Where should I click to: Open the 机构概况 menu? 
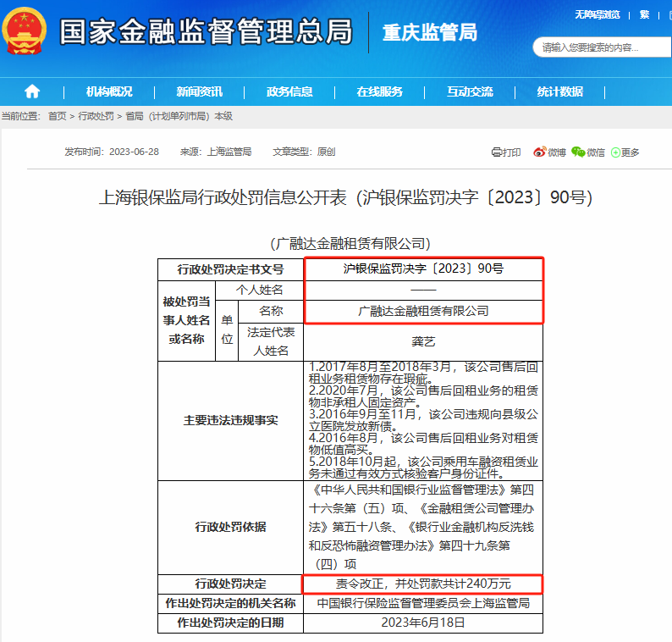tap(109, 91)
